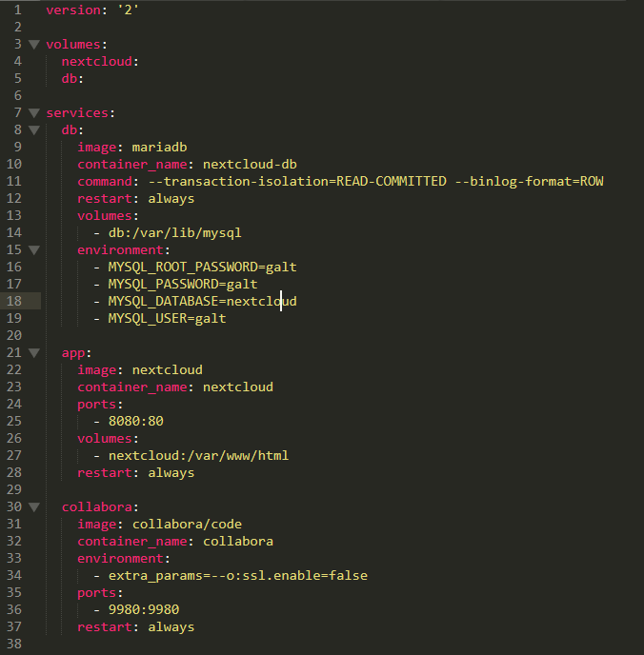
Task: Collapse the db environment fold arrow
Action: pyautogui.click(x=34, y=249)
